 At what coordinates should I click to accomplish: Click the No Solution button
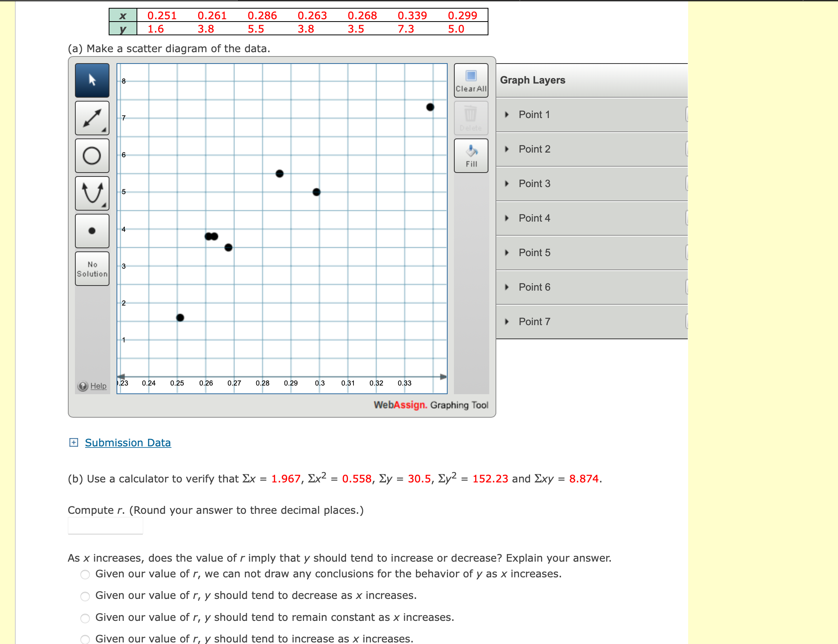(x=91, y=269)
